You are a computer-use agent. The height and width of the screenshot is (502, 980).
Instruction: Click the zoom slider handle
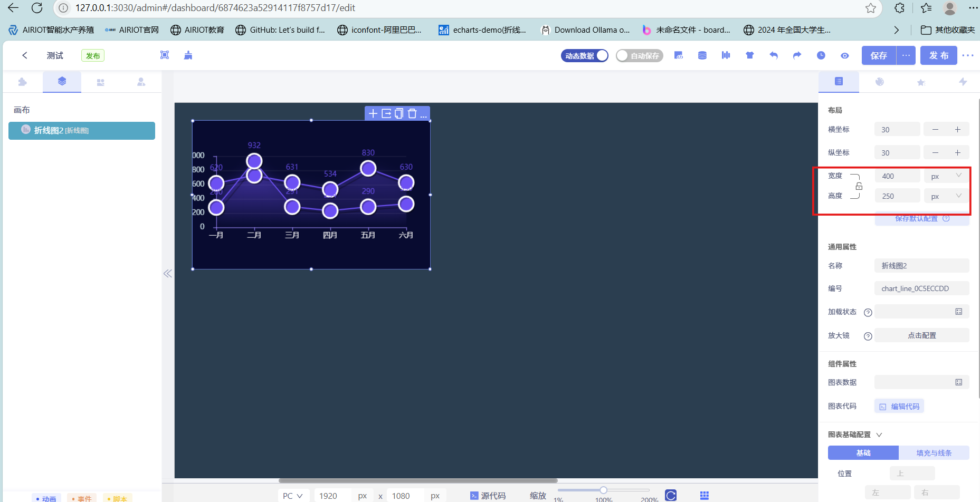click(603, 490)
